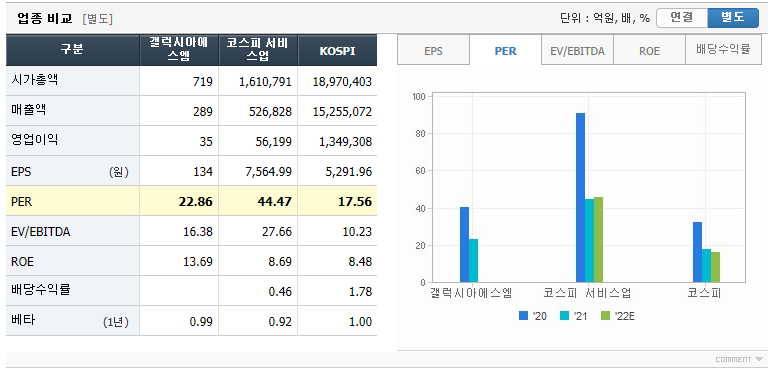Click market cap value 1,610,791
Screen dimensions: 776x373
coord(265,82)
